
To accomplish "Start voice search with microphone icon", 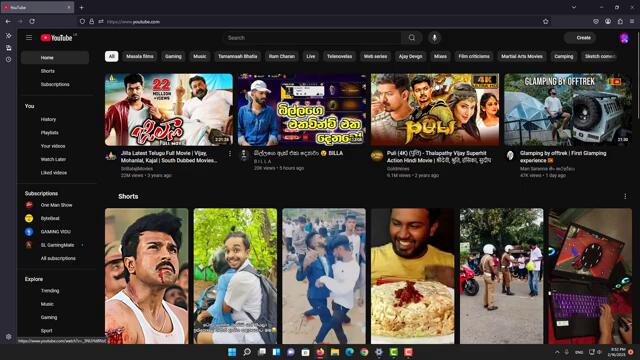I will coord(435,38).
